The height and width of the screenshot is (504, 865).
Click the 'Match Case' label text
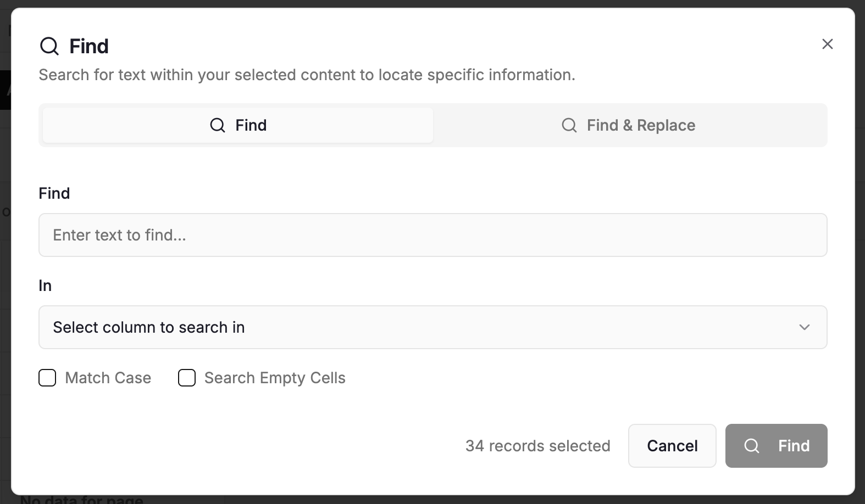[108, 378]
